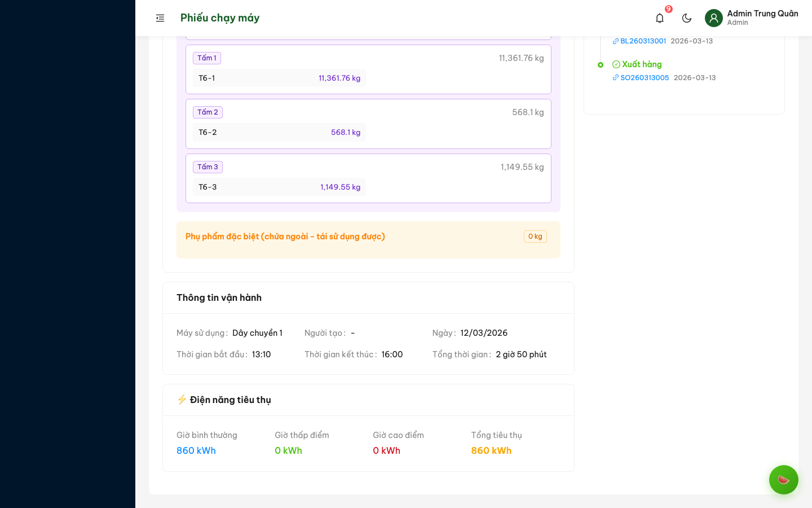Click the red notification count badge

(x=669, y=9)
